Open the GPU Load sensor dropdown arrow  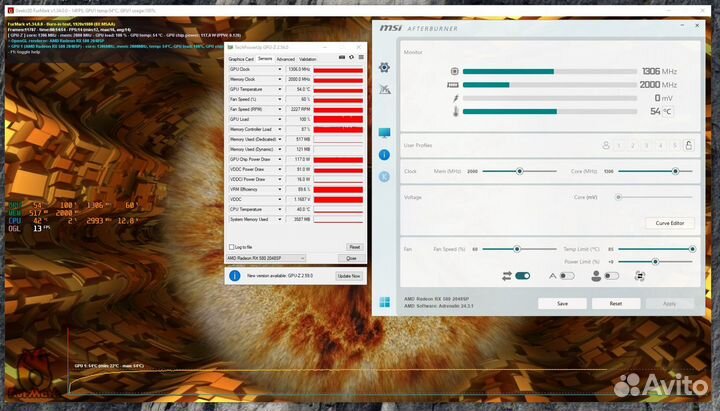[x=280, y=119]
